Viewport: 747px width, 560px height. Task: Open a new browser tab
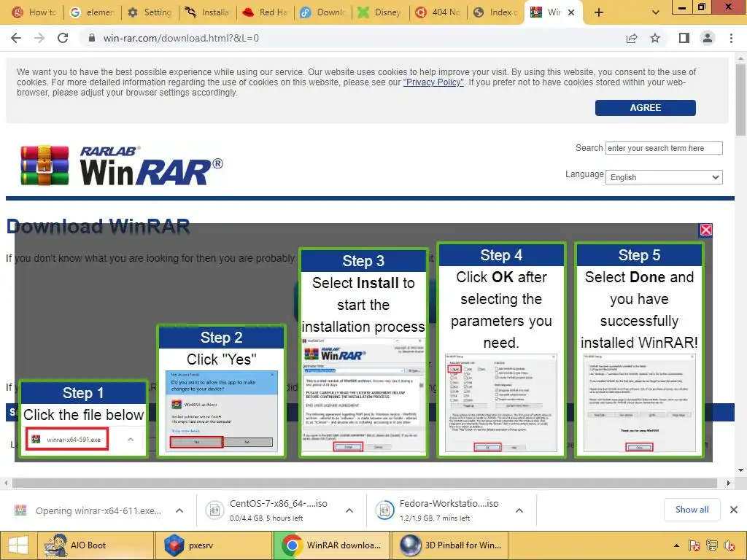[599, 12]
